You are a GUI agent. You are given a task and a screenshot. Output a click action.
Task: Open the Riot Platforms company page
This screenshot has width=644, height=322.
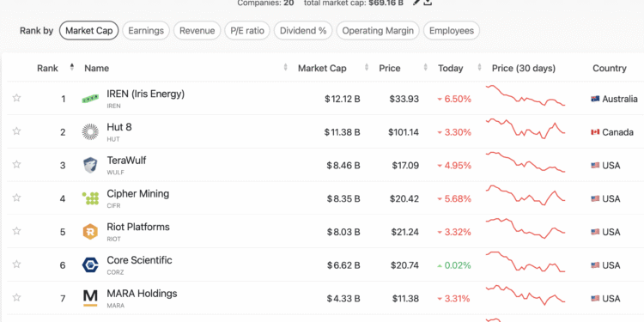138,228
